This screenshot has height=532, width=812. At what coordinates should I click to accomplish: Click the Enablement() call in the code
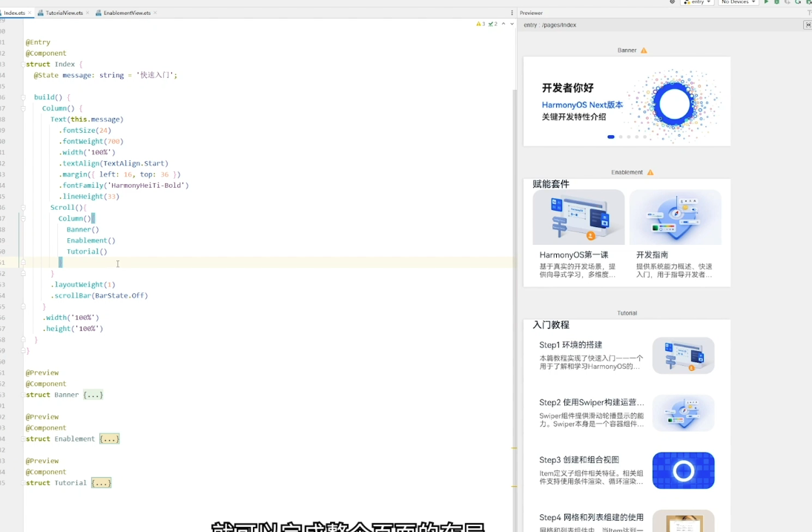pyautogui.click(x=90, y=240)
